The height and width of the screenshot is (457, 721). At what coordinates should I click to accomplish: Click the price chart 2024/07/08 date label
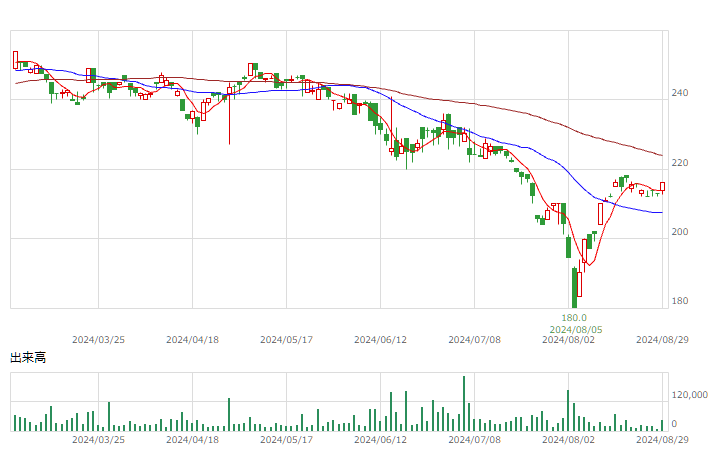point(475,340)
